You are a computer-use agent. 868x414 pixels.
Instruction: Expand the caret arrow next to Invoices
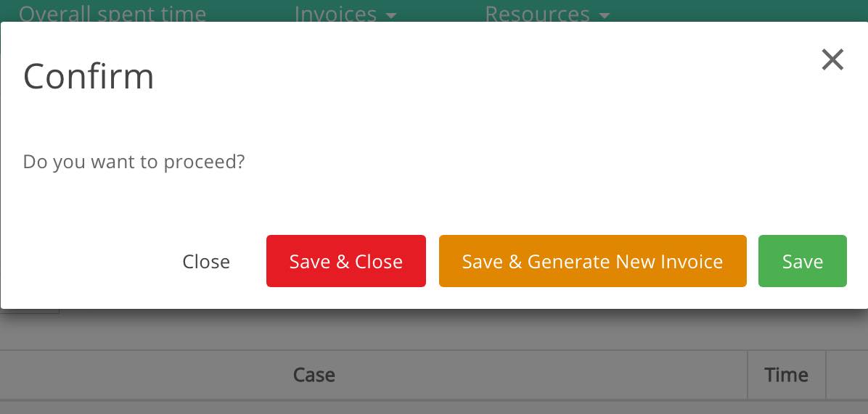tap(391, 15)
